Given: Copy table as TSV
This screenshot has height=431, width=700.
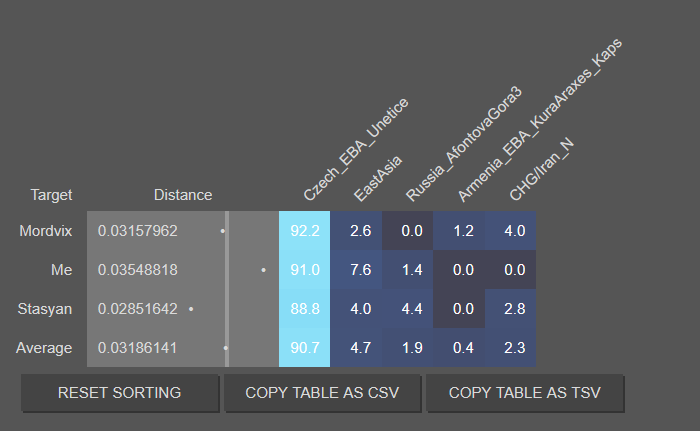Looking at the screenshot, I should 525,393.
